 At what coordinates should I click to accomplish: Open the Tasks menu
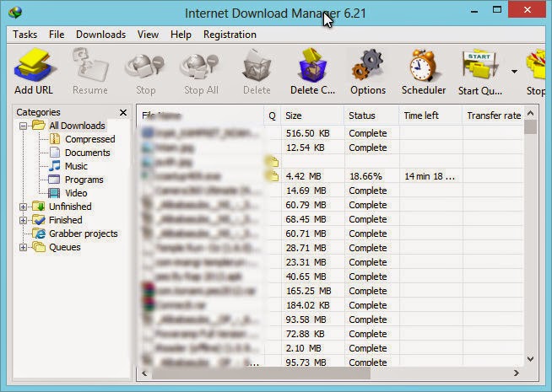pos(25,35)
